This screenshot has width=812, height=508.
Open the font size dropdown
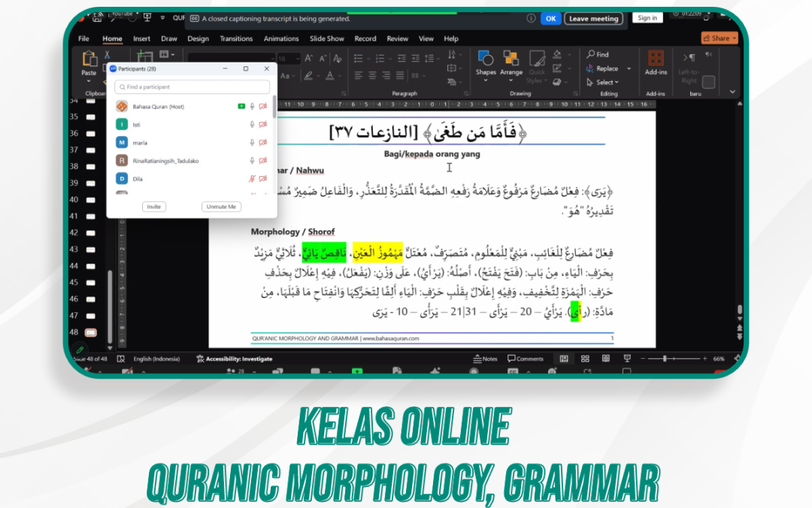[297, 59]
